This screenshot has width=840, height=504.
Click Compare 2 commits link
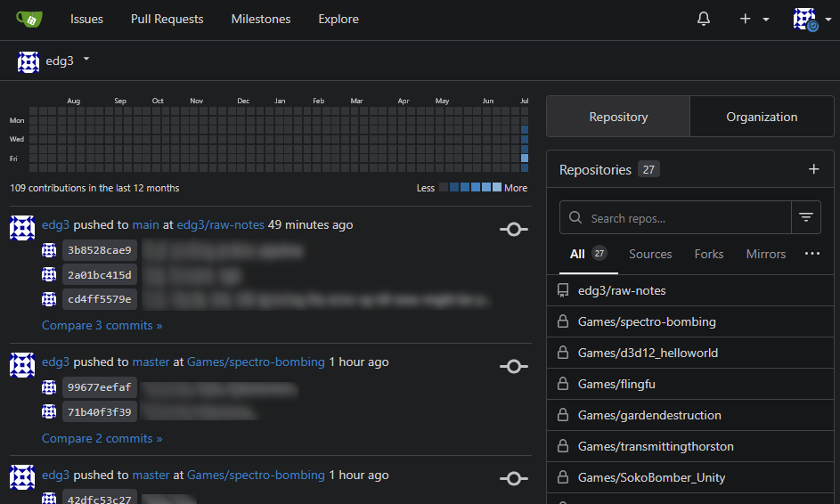tap(102, 438)
